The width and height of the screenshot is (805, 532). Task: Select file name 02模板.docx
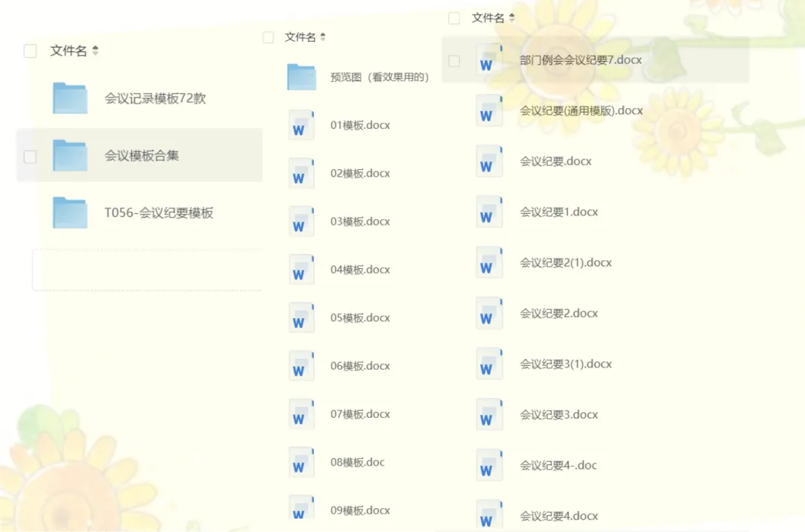click(x=360, y=174)
